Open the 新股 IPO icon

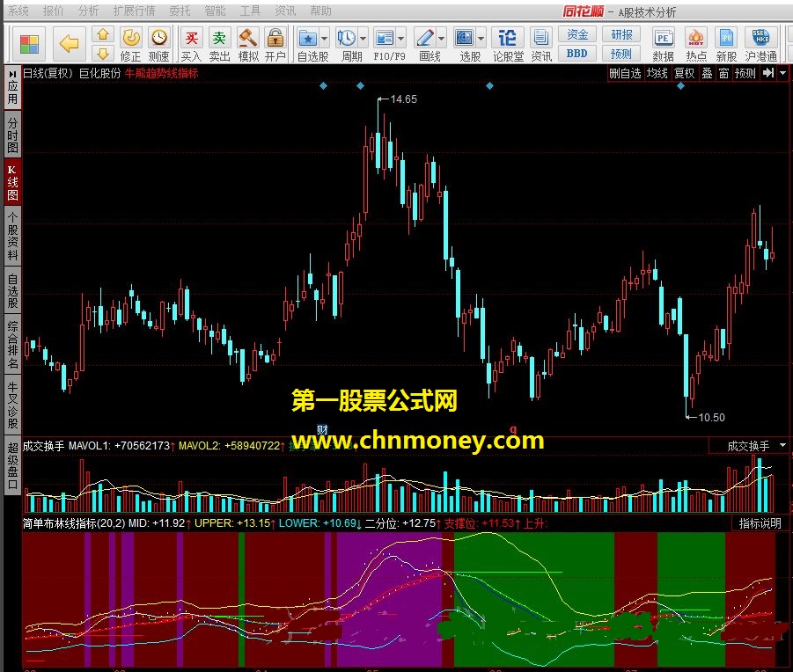726,38
